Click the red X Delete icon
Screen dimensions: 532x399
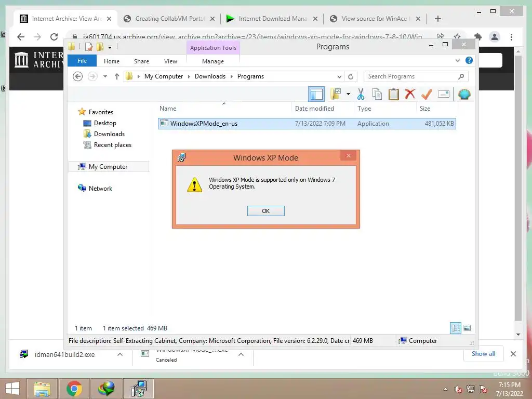coord(410,94)
